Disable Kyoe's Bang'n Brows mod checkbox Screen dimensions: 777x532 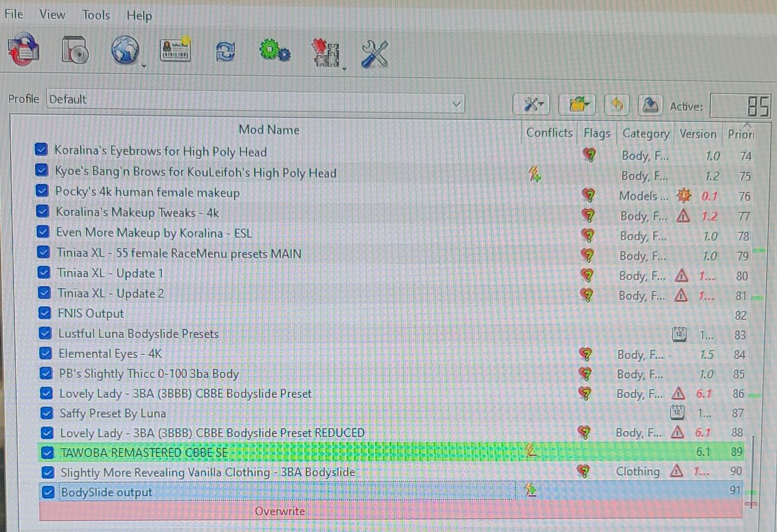41,170
